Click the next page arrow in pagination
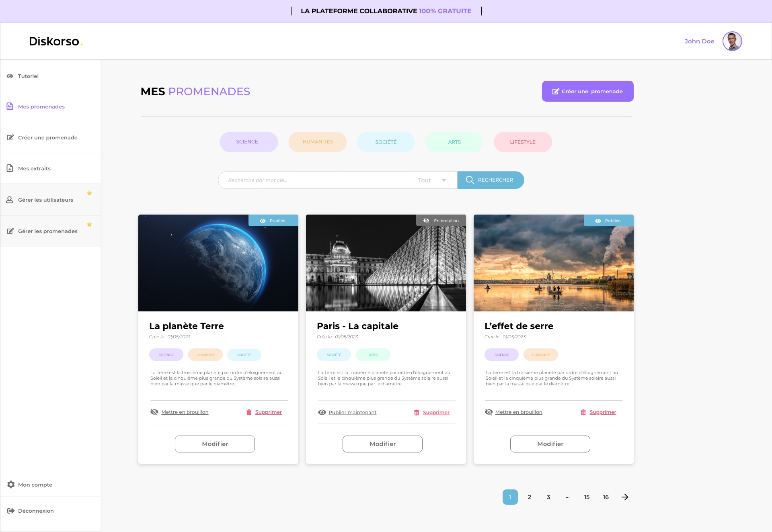The width and height of the screenshot is (772, 532). tap(625, 497)
